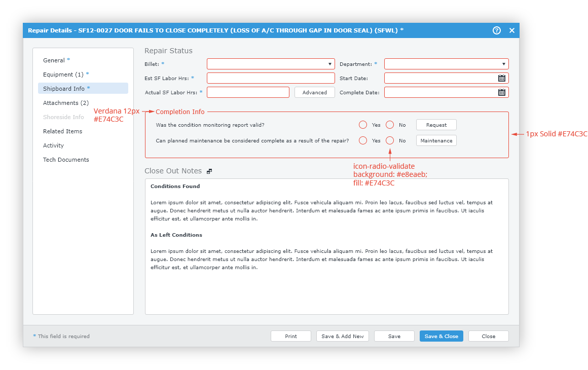Select Yes for condition monitoring report valid
Screen dimensions: 588x370
[x=362, y=125]
